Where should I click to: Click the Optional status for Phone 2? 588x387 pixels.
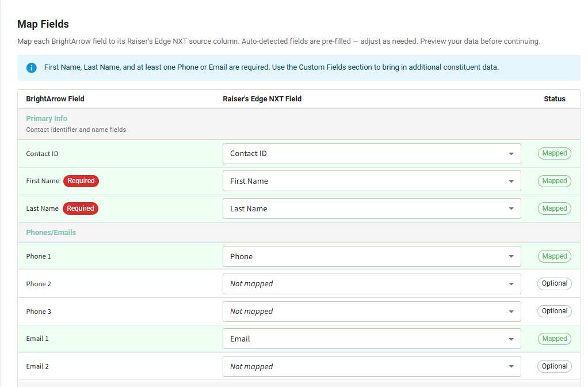pos(555,283)
